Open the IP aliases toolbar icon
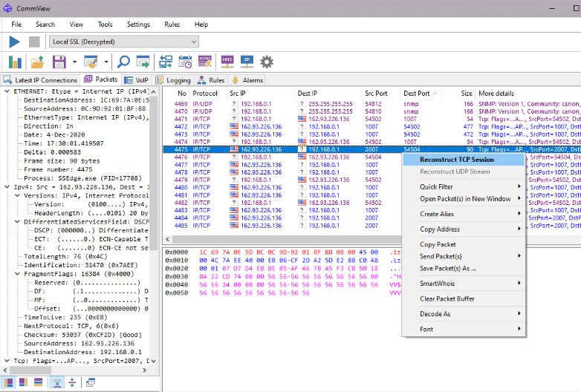Screen dimensions: 581x392 247,62
